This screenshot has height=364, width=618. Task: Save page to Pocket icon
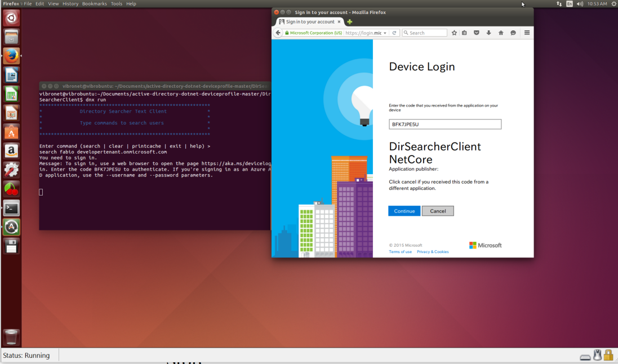pos(477,33)
